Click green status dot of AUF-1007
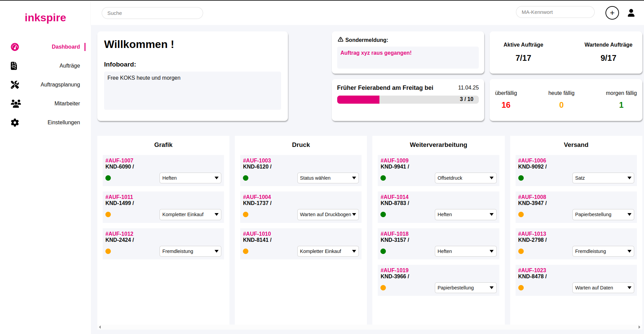Viewport: 644px width, 334px height. pos(108,178)
